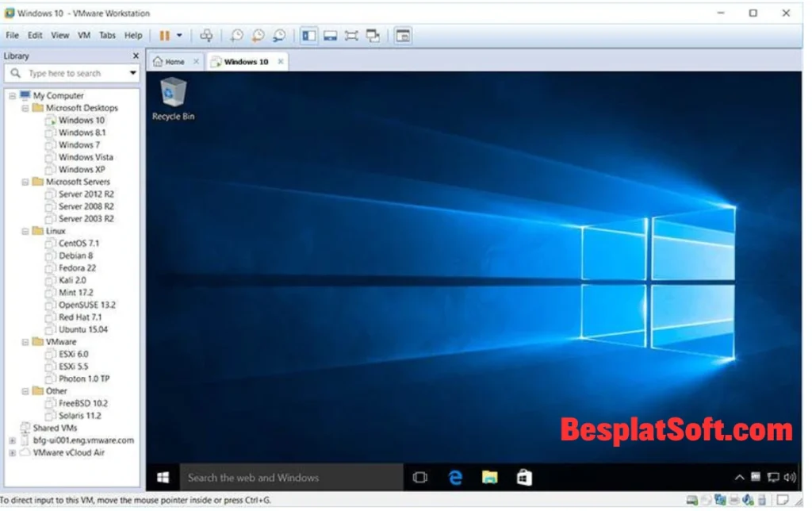The width and height of the screenshot is (812, 511).
Task: Toggle Unity mode
Action: [x=371, y=35]
